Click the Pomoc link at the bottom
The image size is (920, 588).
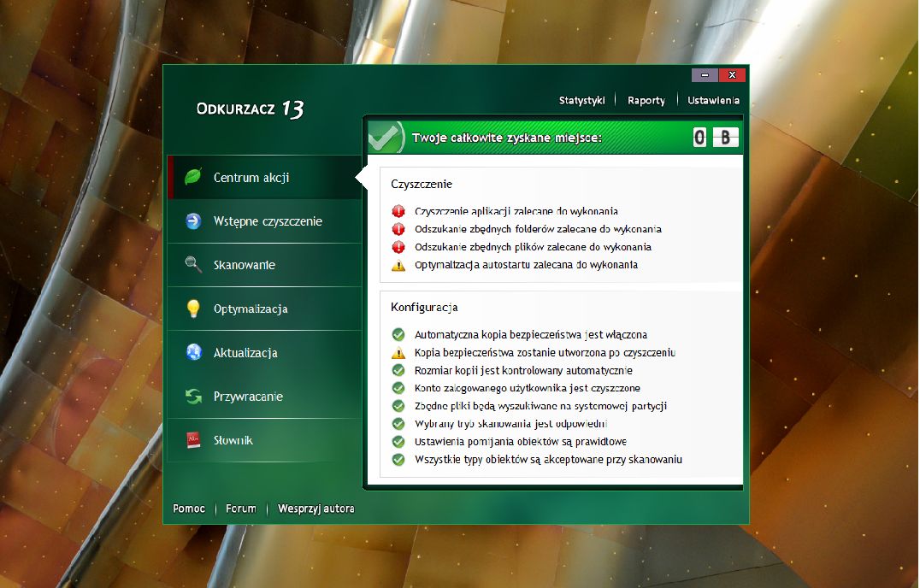[188, 509]
